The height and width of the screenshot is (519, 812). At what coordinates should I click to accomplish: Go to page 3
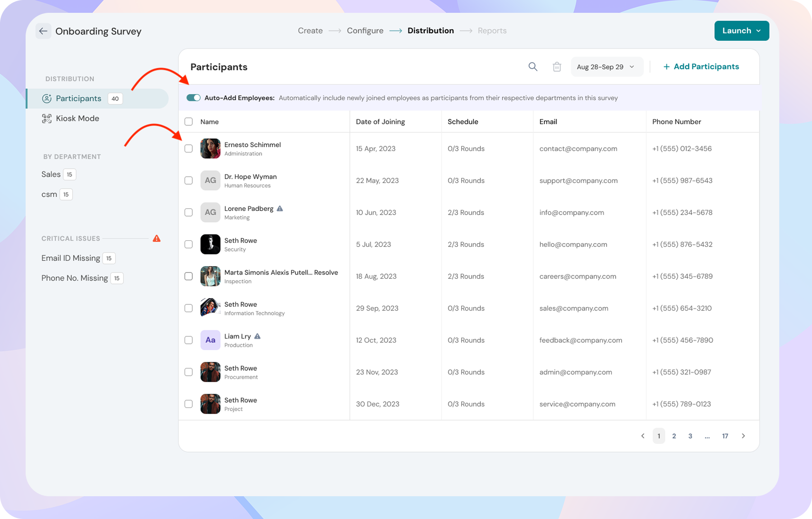690,436
